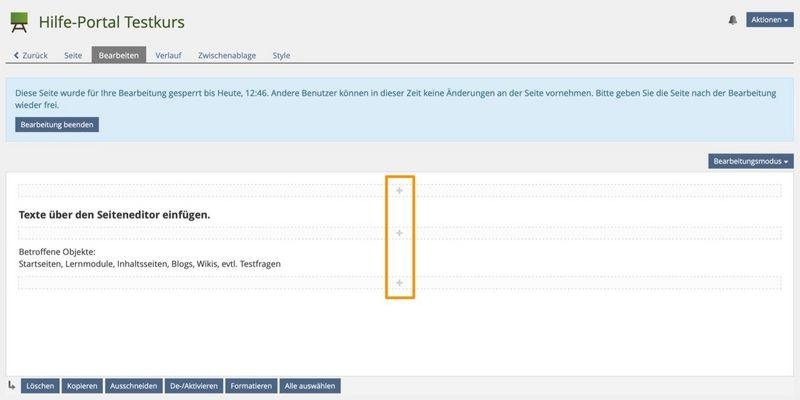Click the Kopieren button
Viewport: 800px width, 400px height.
(x=82, y=386)
